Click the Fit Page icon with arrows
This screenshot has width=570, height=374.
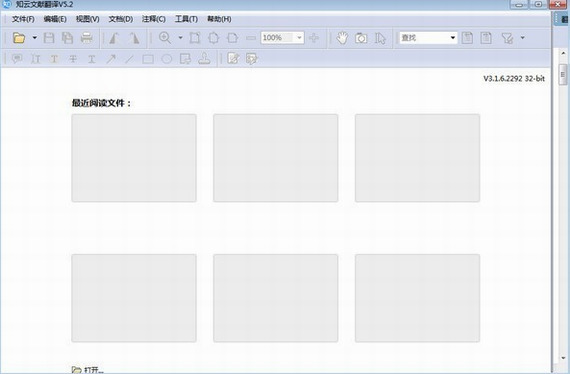(x=214, y=38)
